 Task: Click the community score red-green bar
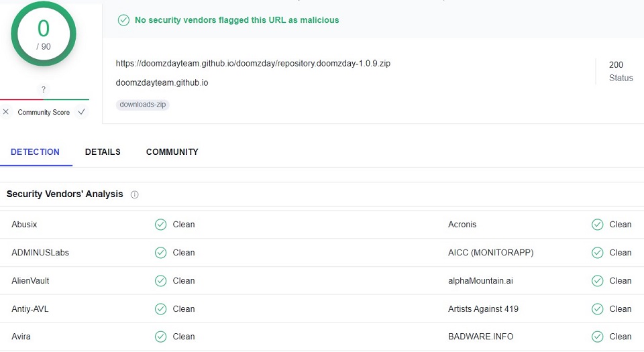point(44,99)
